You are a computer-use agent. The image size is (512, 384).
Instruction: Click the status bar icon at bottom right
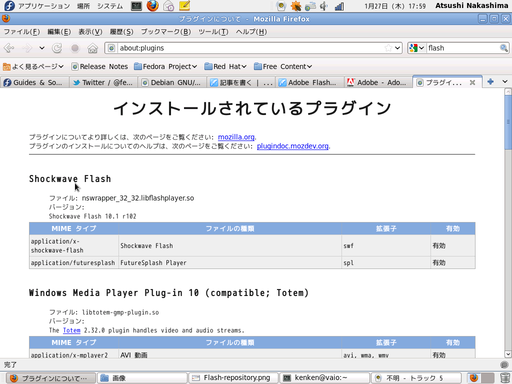504,365
